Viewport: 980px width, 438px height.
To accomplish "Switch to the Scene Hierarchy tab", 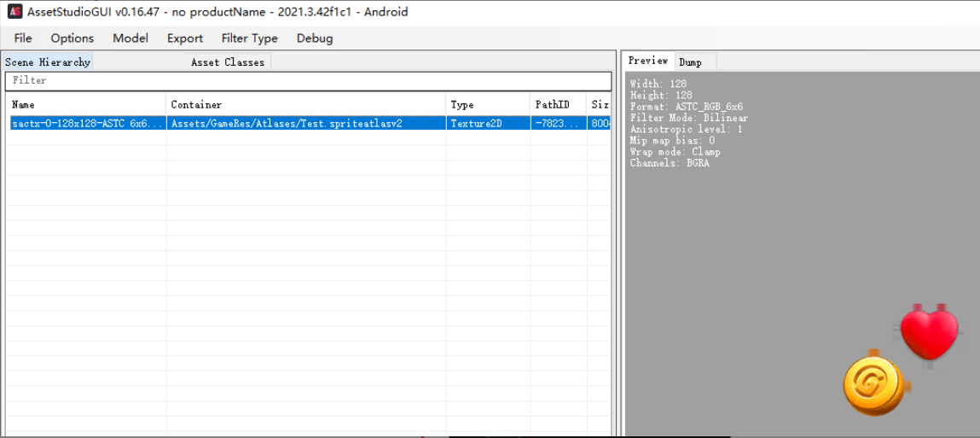I will (48, 62).
